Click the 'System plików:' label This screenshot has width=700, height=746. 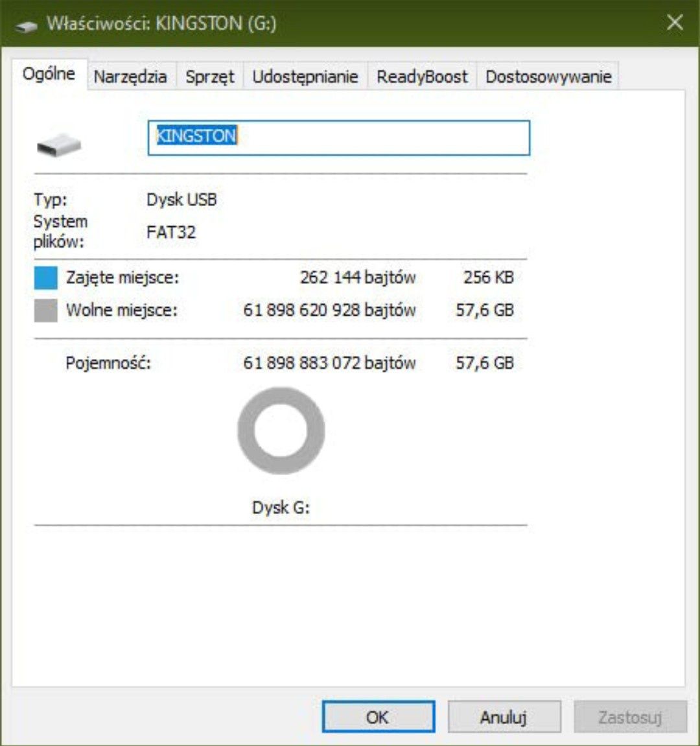click(x=60, y=231)
